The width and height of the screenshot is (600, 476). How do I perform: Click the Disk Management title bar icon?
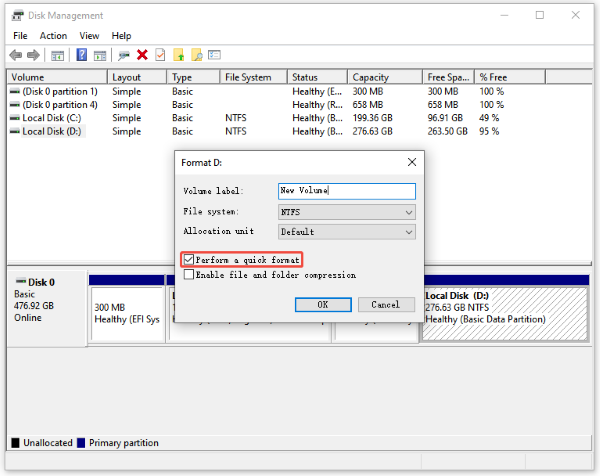tap(17, 16)
